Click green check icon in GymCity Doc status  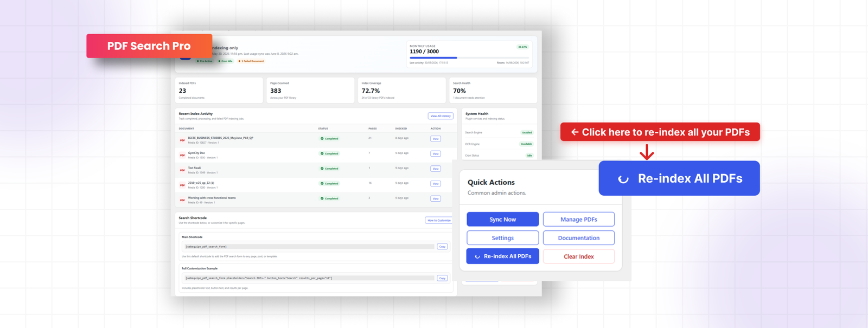pos(322,153)
